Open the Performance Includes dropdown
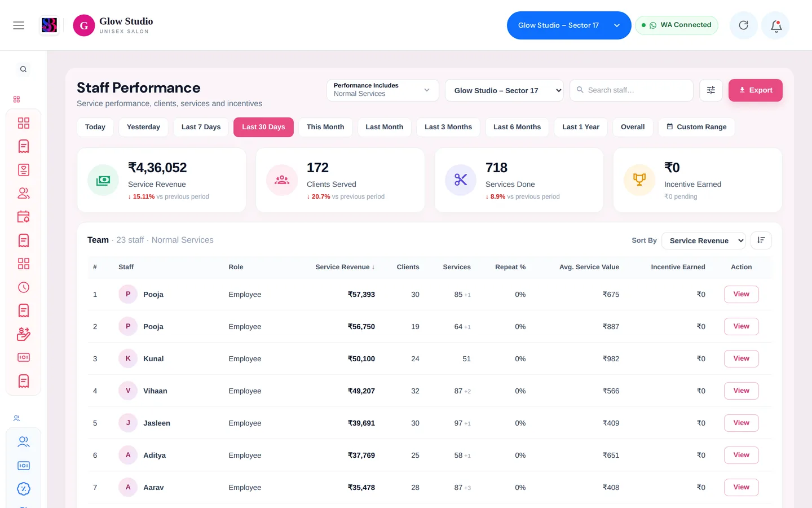 tap(383, 90)
